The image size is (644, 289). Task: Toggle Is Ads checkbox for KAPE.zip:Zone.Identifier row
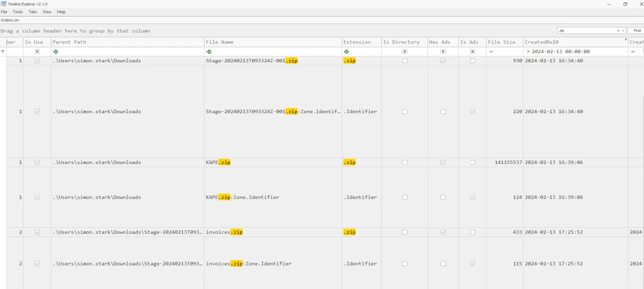pyautogui.click(x=473, y=198)
